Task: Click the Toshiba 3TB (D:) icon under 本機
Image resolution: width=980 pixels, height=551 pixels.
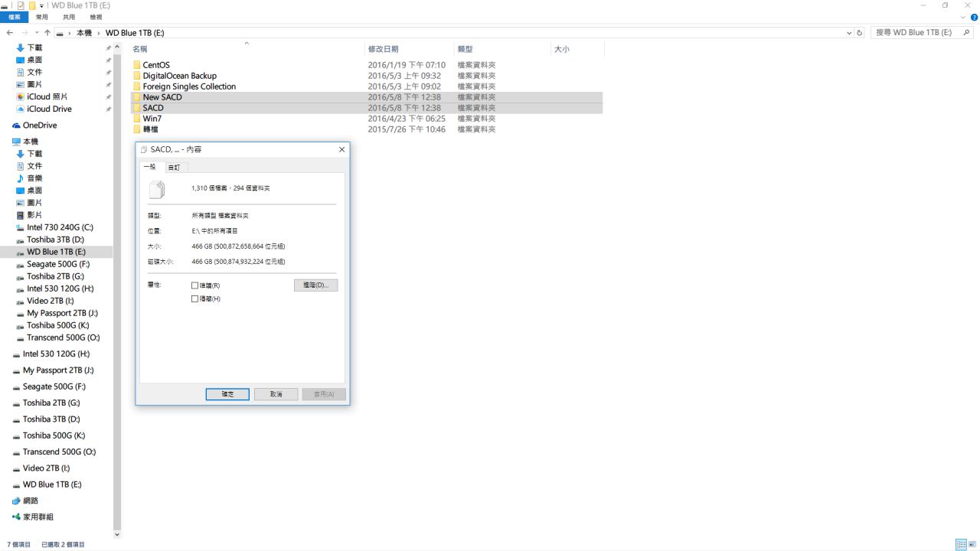Action: pyautogui.click(x=20, y=240)
